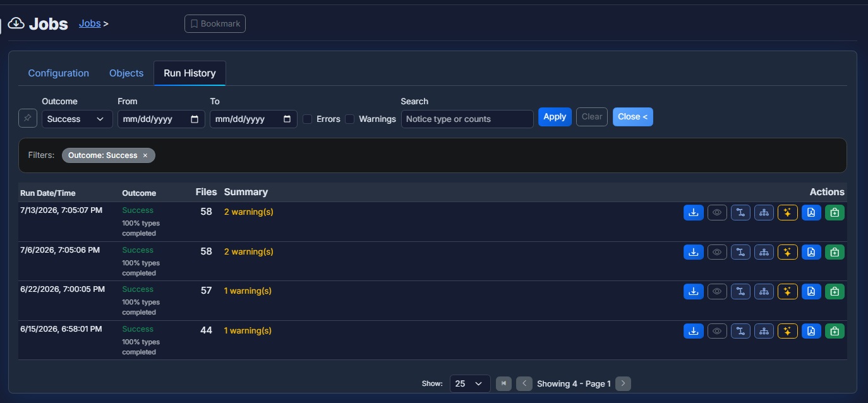This screenshot has height=403, width=868.
Task: Download the 6/22/2026 run files
Action: [694, 291]
